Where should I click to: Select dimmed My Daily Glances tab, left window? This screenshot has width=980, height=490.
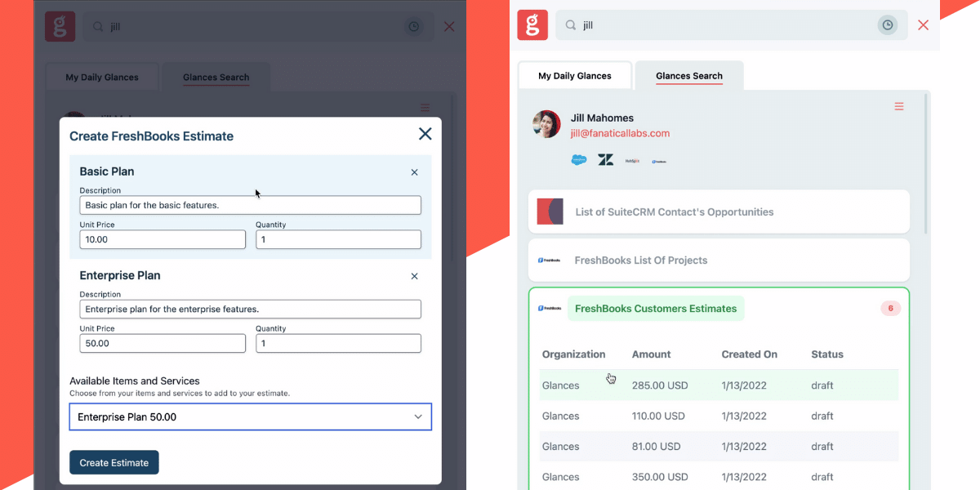[x=102, y=78]
